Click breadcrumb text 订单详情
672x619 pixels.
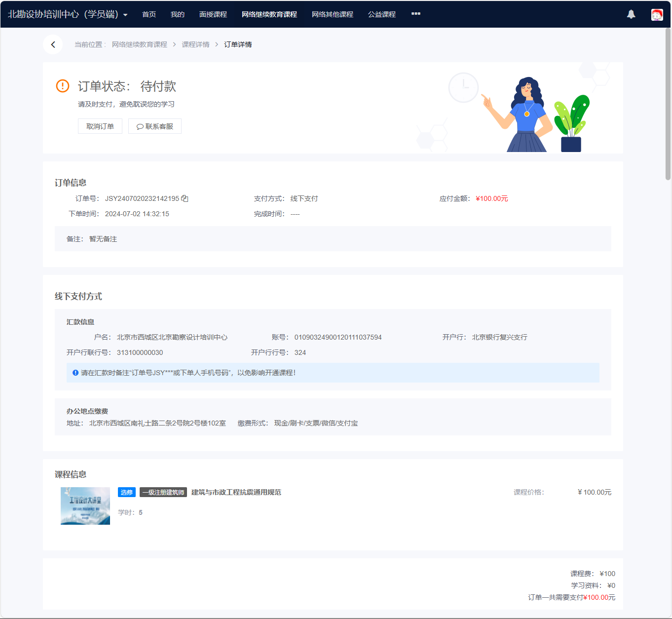tap(238, 44)
